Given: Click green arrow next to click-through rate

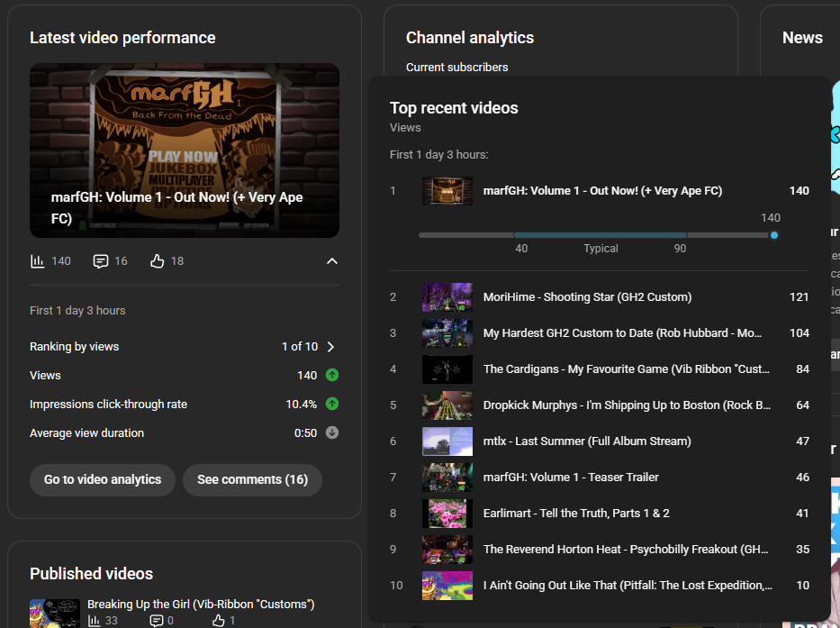Looking at the screenshot, I should click(332, 404).
